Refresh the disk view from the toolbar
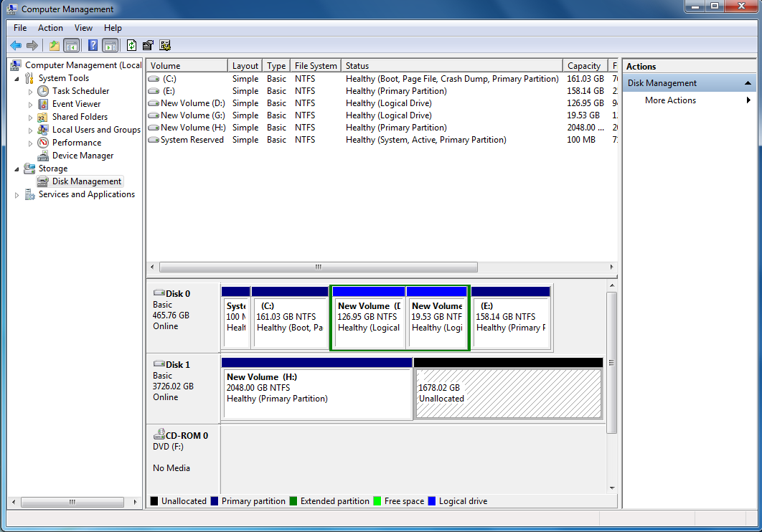The width and height of the screenshot is (762, 532). pyautogui.click(x=132, y=46)
